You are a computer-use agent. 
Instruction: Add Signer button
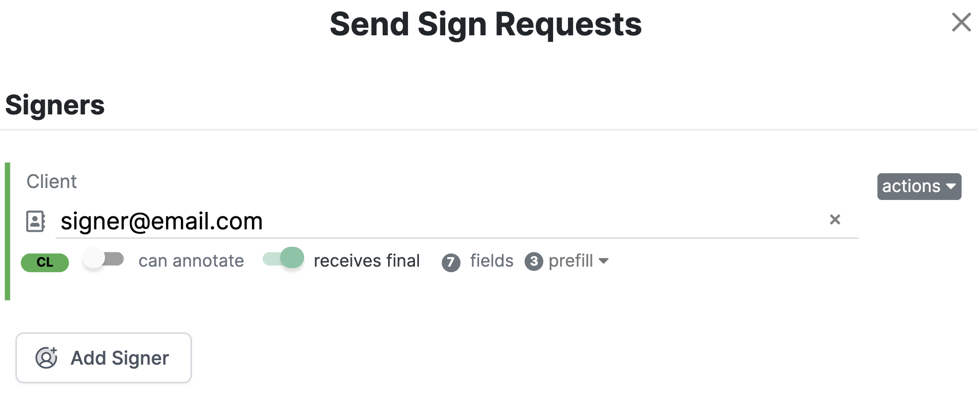103,358
